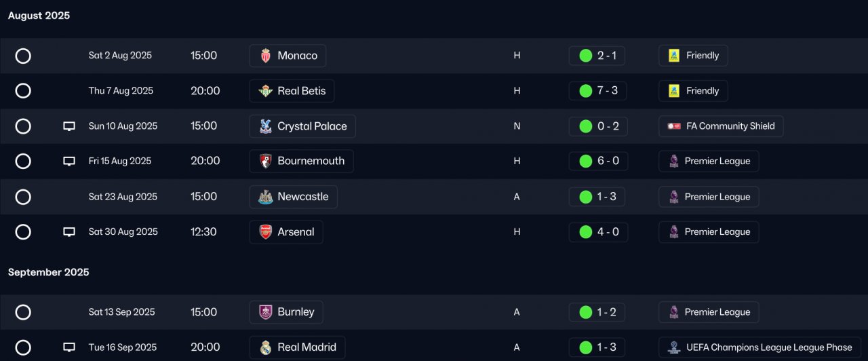Image resolution: width=868 pixels, height=361 pixels.
Task: Click the Monaco club crest icon
Action: (x=266, y=56)
